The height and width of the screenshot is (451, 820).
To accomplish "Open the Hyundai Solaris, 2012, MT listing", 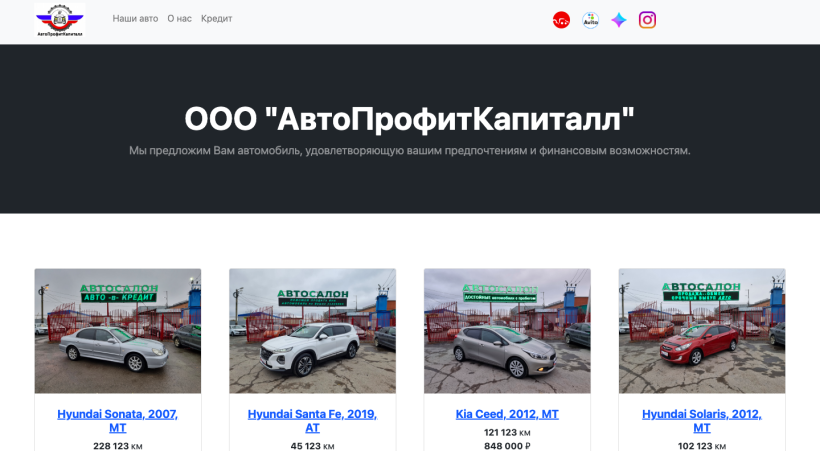I will point(702,421).
